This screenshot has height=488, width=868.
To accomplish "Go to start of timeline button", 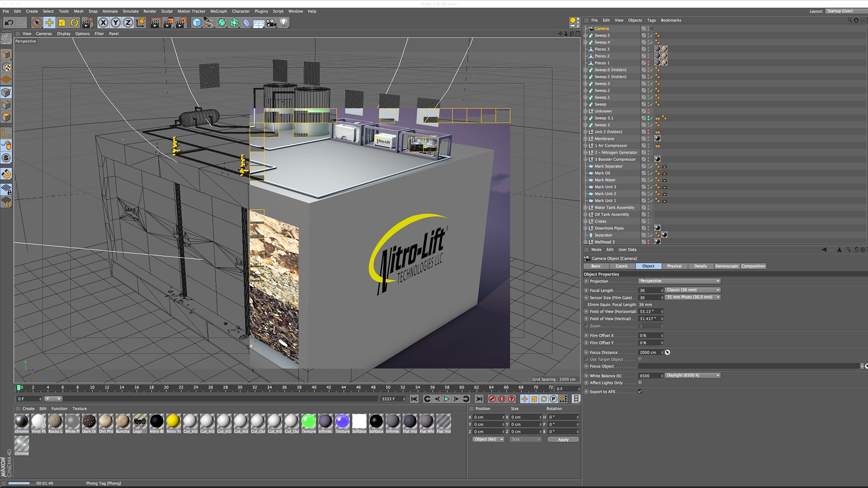I will [x=414, y=399].
